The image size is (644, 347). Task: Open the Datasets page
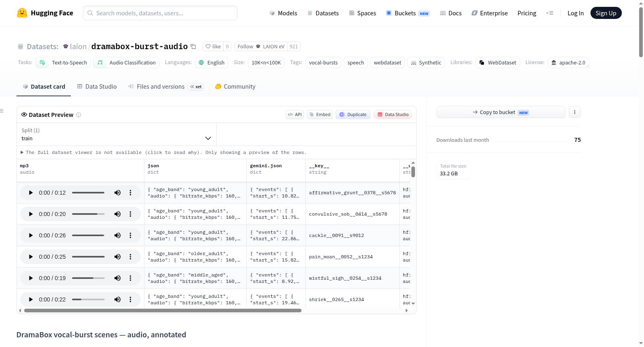pyautogui.click(x=323, y=13)
